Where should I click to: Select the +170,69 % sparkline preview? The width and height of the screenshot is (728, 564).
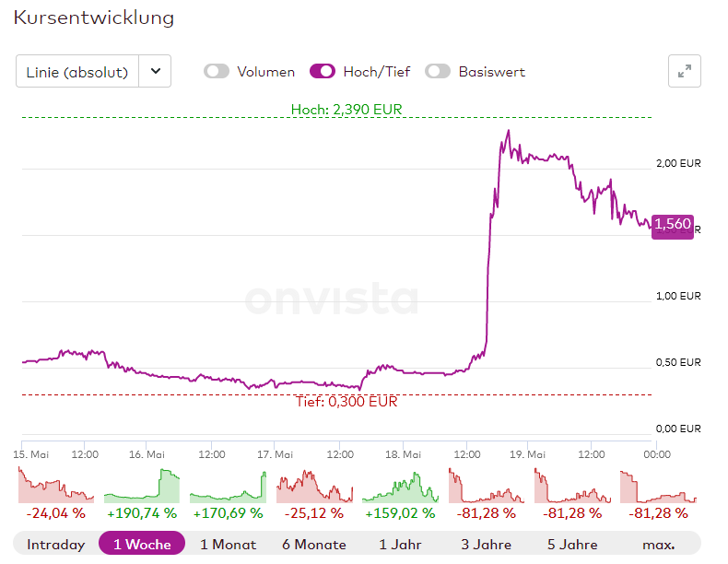coord(229,486)
